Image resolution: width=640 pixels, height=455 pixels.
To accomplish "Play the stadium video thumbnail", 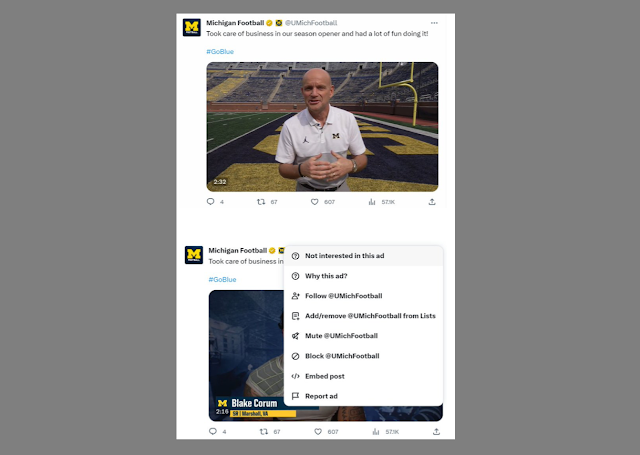I will (x=322, y=127).
